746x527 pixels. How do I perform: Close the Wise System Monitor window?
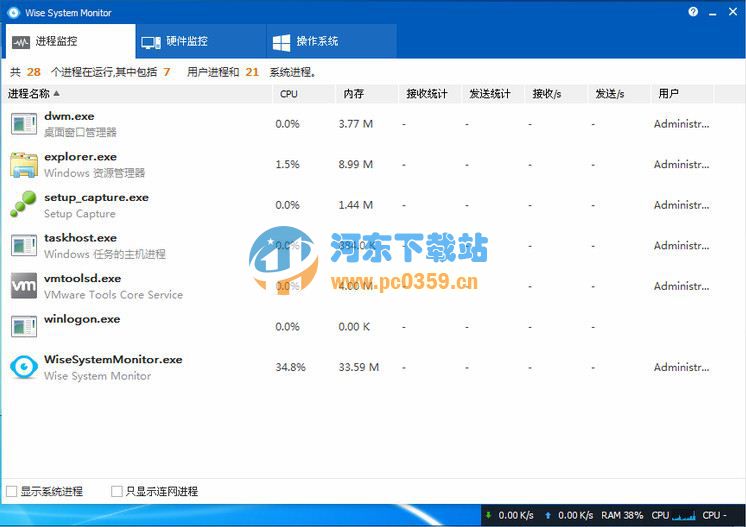(733, 12)
